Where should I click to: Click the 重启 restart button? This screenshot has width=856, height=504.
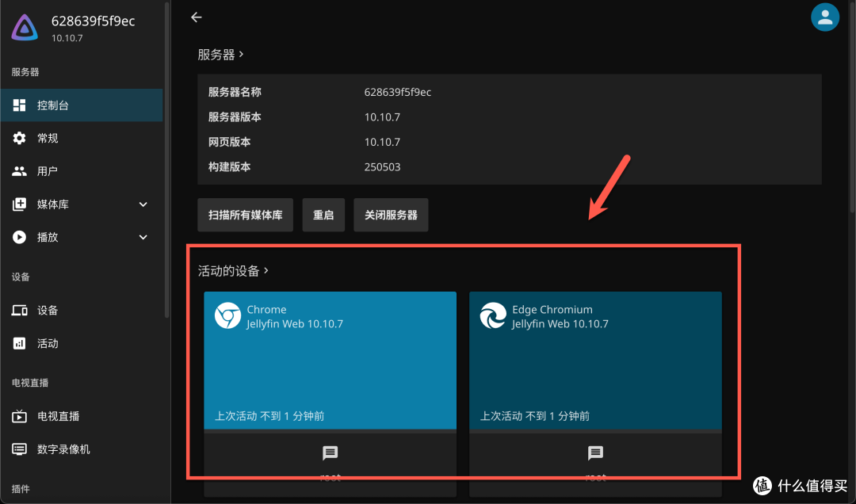pyautogui.click(x=323, y=215)
